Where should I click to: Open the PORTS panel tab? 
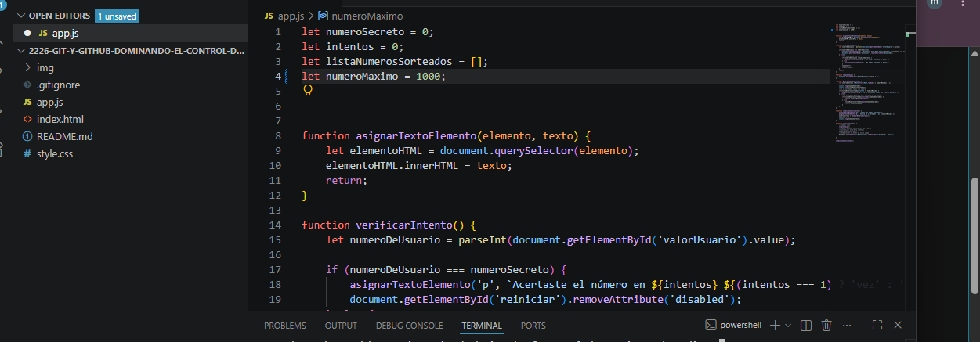533,326
